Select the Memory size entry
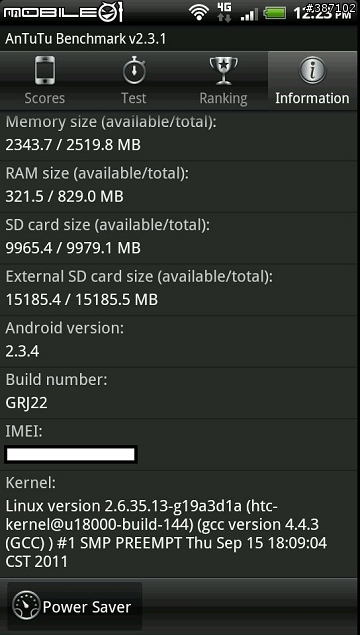 pyautogui.click(x=180, y=135)
